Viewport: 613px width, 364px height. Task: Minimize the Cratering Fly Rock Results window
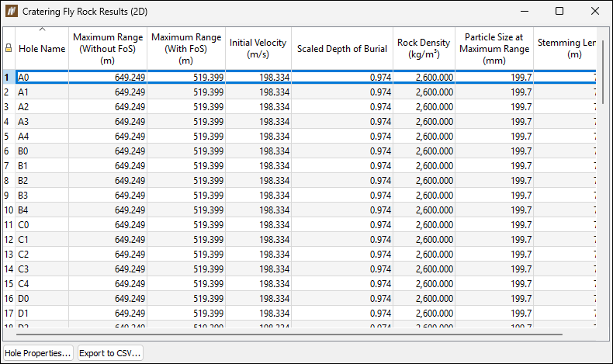[525, 11]
